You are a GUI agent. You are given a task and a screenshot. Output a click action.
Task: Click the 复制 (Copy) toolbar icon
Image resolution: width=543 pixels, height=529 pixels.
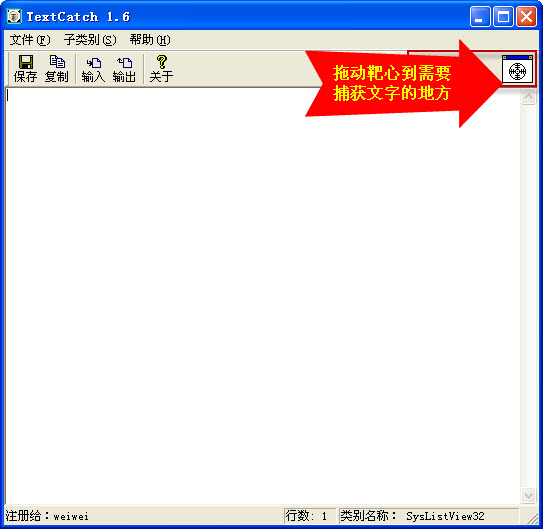tap(57, 62)
